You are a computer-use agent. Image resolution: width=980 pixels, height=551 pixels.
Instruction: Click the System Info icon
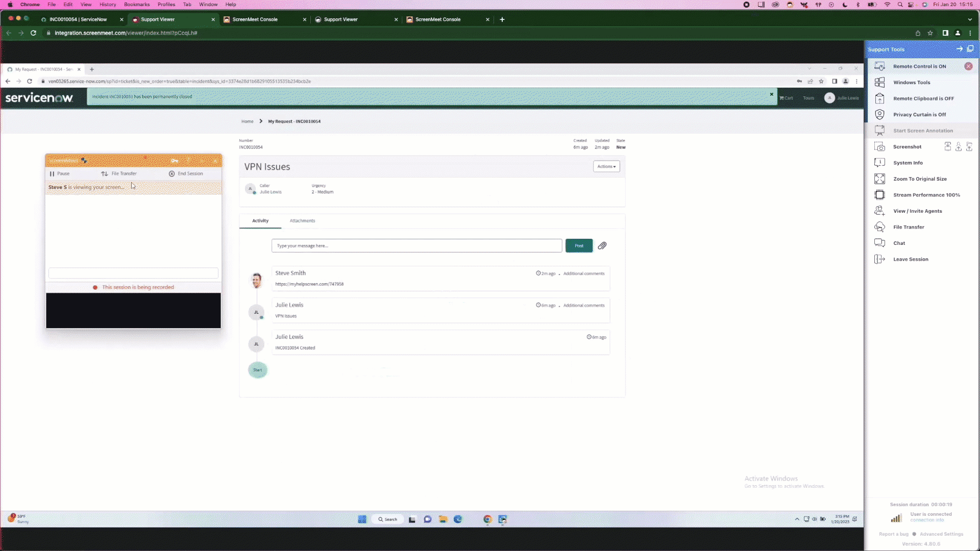tap(880, 162)
